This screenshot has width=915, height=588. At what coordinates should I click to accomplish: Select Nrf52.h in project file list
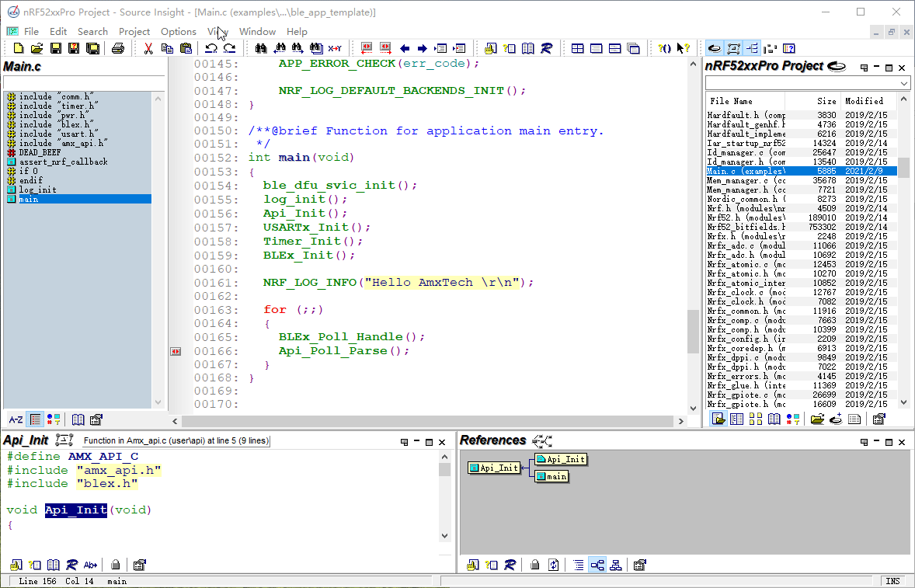click(x=801, y=217)
